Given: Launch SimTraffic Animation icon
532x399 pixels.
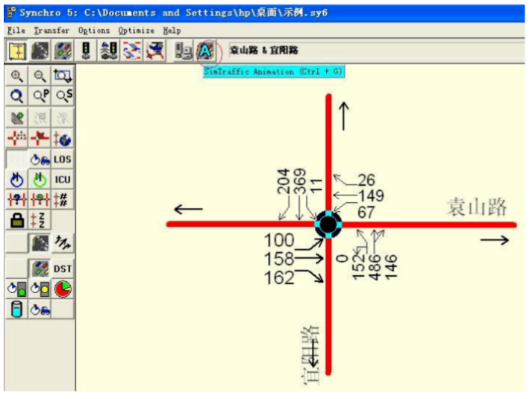Looking at the screenshot, I should tap(206, 51).
